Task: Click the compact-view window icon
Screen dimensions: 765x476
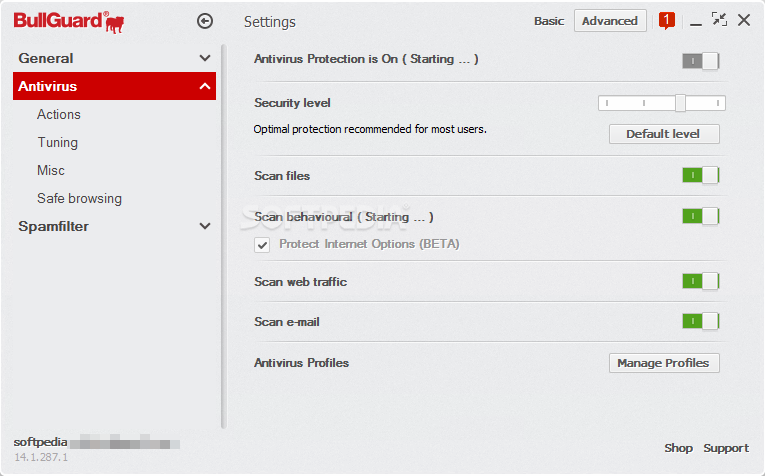Action: coord(719,20)
